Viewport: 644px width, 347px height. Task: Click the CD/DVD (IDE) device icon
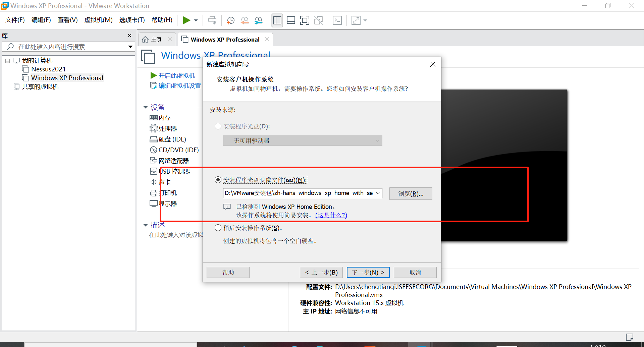coord(153,150)
